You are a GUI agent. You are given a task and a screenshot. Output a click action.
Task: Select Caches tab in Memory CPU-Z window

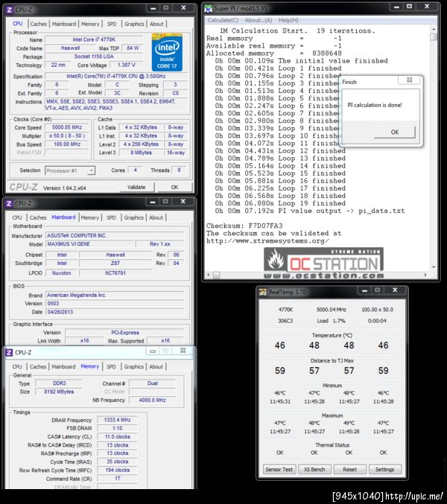(x=38, y=367)
